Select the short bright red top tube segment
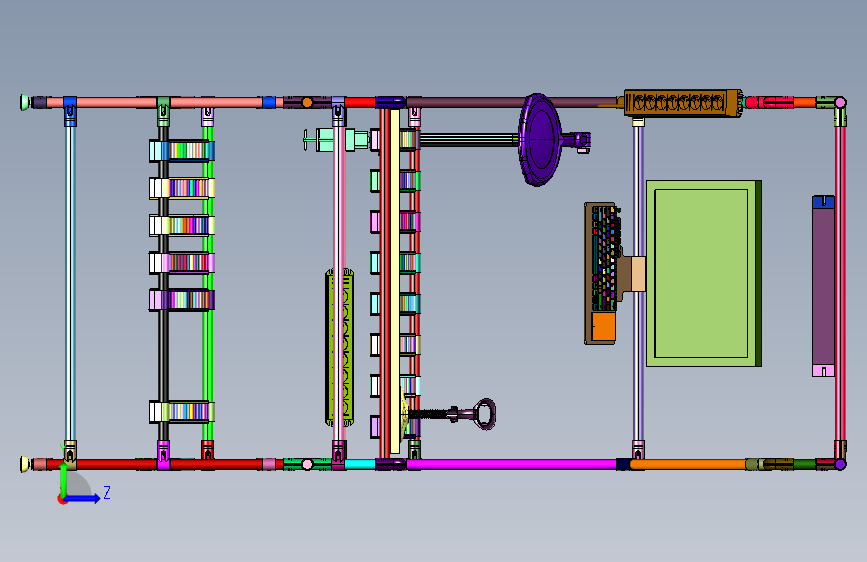867x562 pixels. click(360, 102)
